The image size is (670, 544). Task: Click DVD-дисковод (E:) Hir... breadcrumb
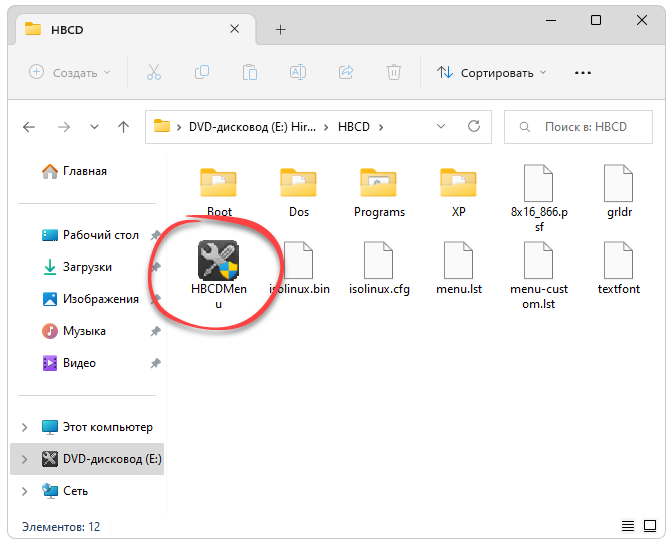tap(252, 127)
